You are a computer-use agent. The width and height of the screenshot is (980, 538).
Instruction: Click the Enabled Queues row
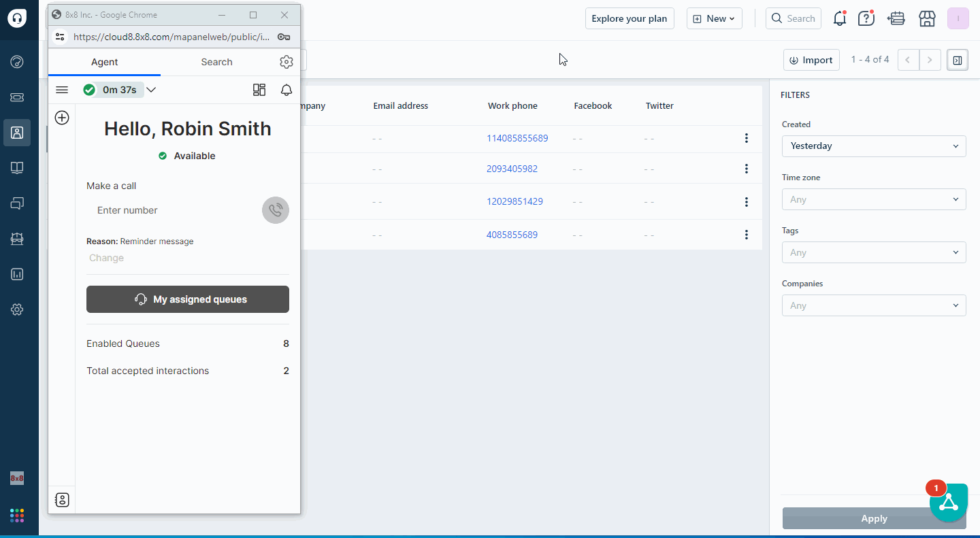tap(188, 343)
